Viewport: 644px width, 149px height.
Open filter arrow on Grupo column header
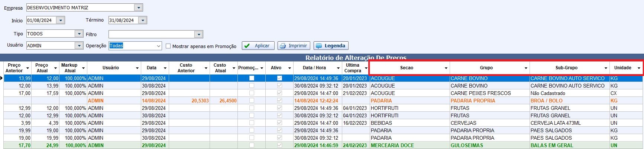point(525,68)
